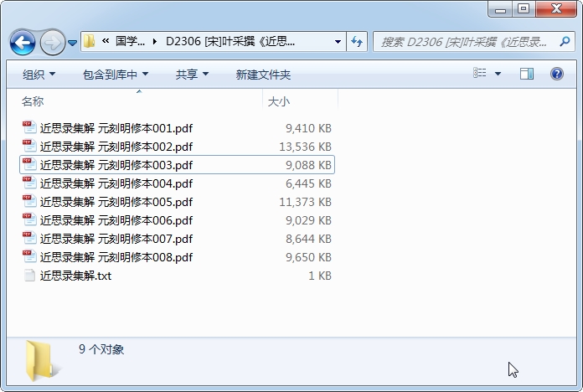Viewport: 583px width, 392px height.
Task: Click size value 9,650 KB
Action: pos(308,257)
